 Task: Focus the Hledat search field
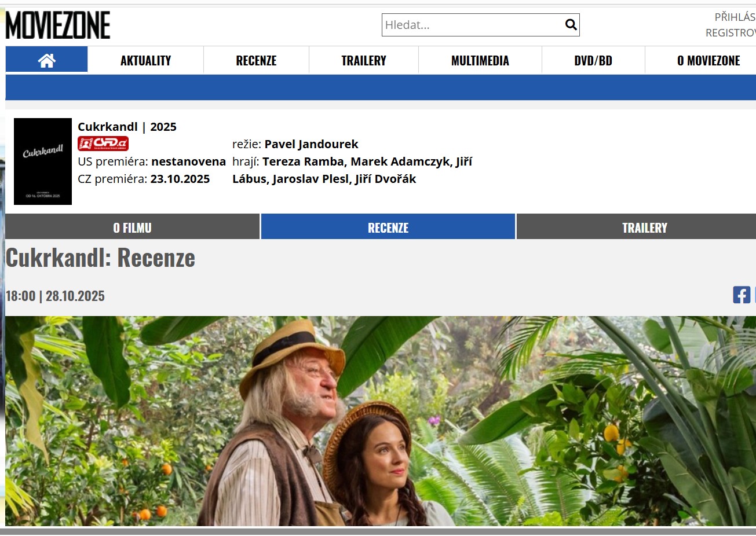point(473,25)
